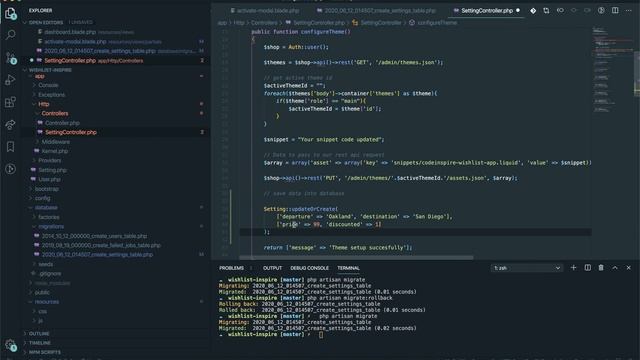Open Kernel.php in the file tree
Screen dimensions: 640x360
(55, 151)
